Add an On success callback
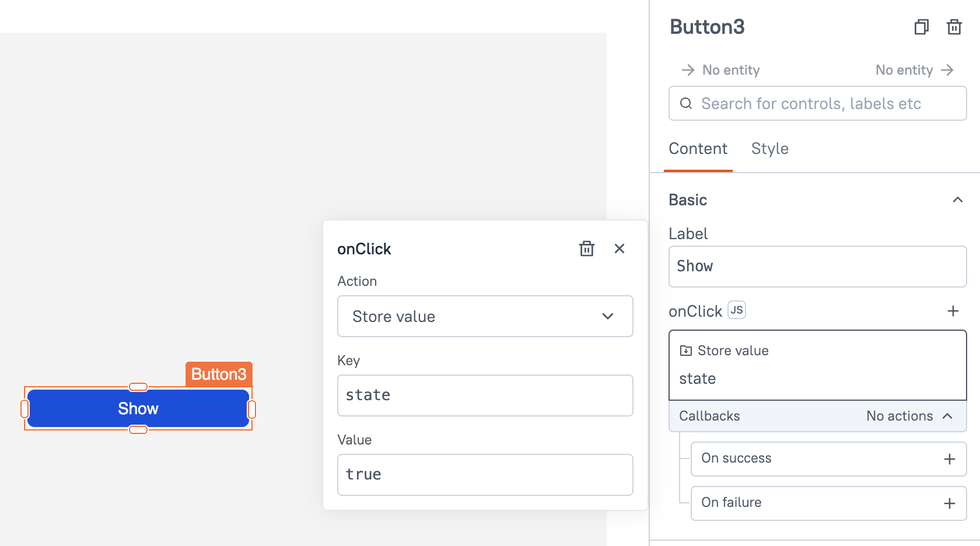 click(x=949, y=459)
